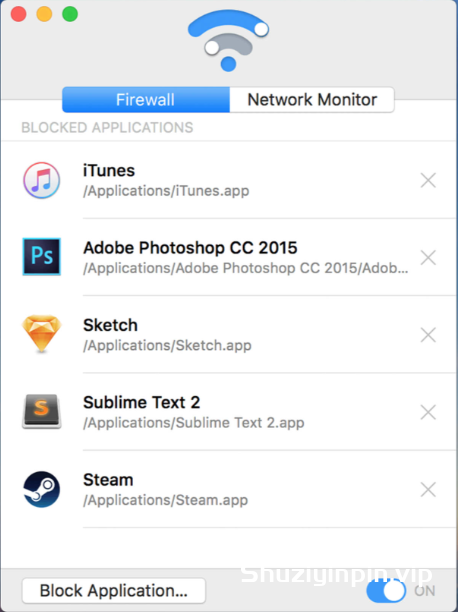458x612 pixels.
Task: Click the yellow minimize window button
Action: point(44,14)
